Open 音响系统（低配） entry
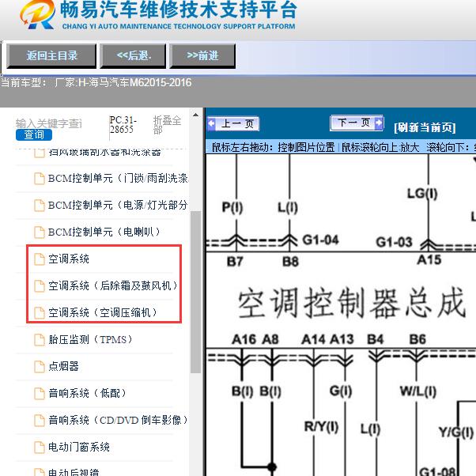 [x=87, y=393]
